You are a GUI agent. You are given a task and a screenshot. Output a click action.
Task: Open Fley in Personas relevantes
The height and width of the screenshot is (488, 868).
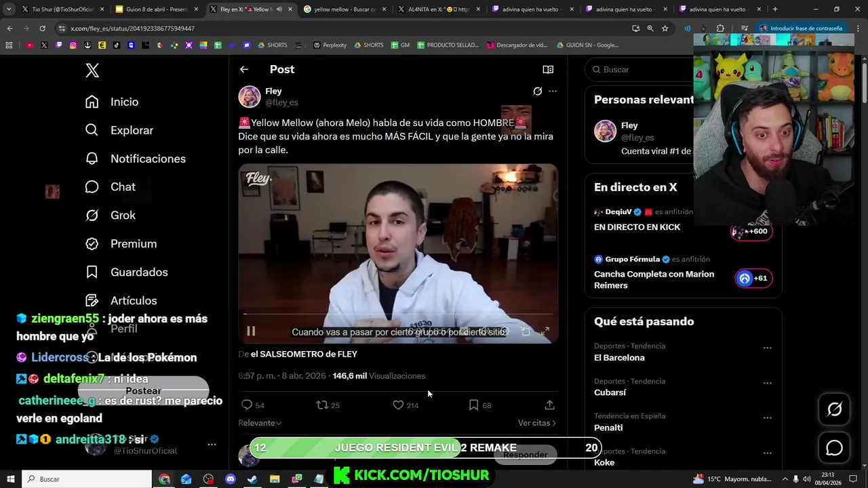[629, 125]
